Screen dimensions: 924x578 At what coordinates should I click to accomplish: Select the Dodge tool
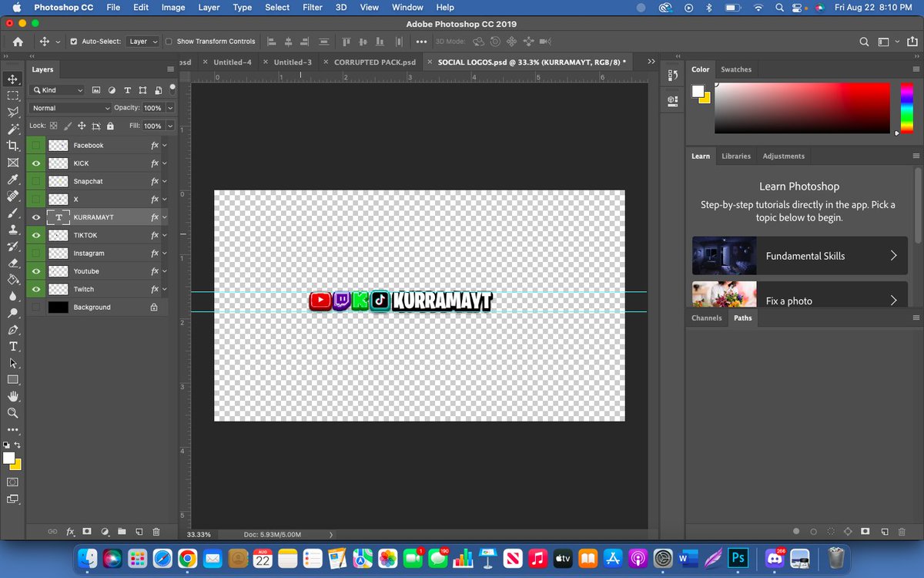point(12,313)
